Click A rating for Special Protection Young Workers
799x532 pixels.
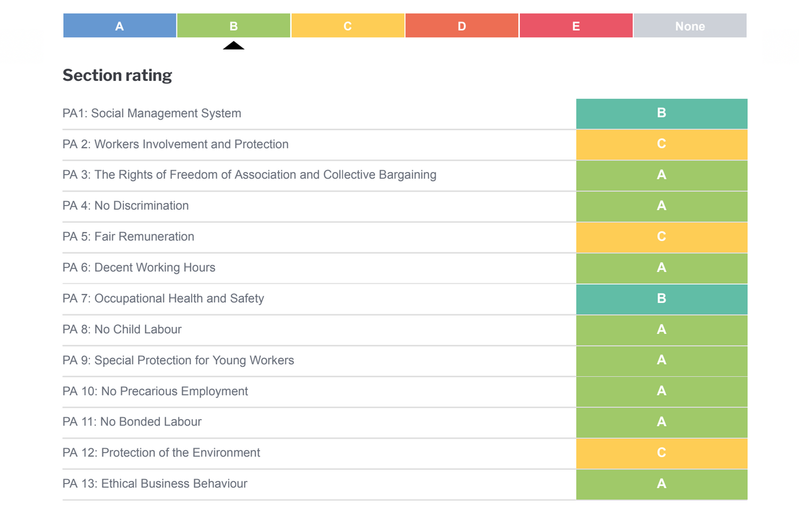click(662, 360)
